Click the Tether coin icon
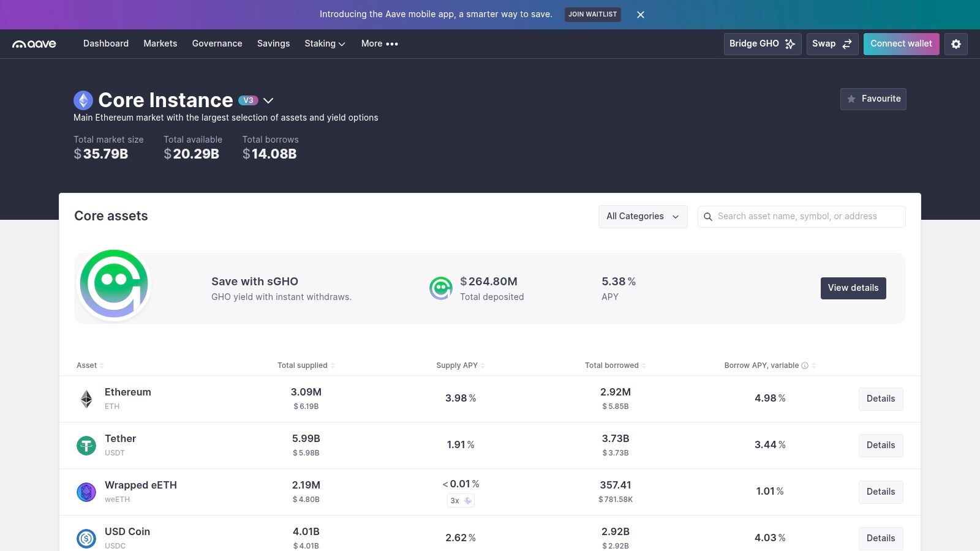Screen dimensions: 980x551 [x=86, y=445]
